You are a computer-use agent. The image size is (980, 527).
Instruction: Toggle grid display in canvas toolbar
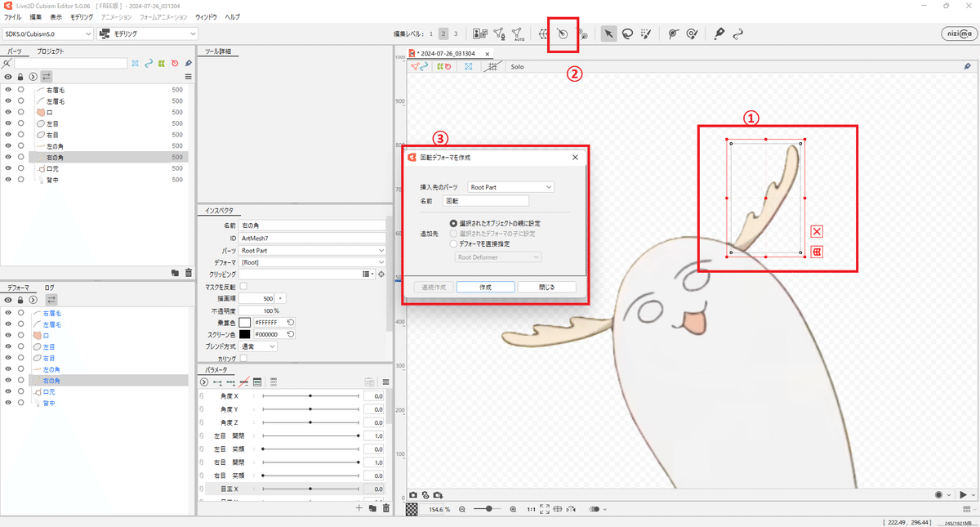pyautogui.click(x=491, y=66)
